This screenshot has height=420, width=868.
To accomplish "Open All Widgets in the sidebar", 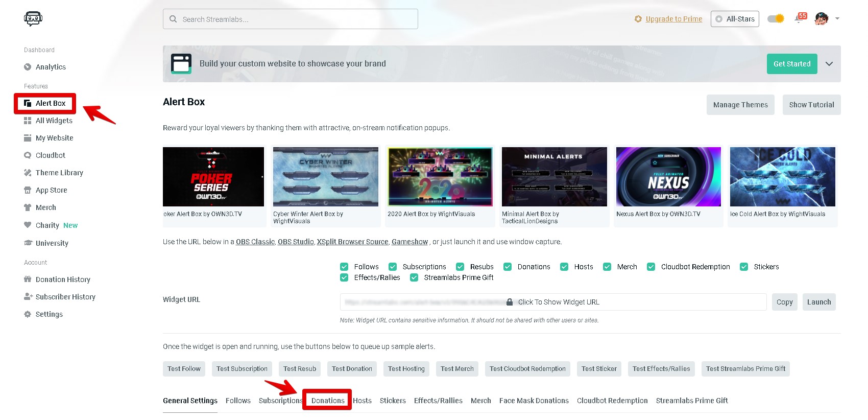I will coord(48,121).
